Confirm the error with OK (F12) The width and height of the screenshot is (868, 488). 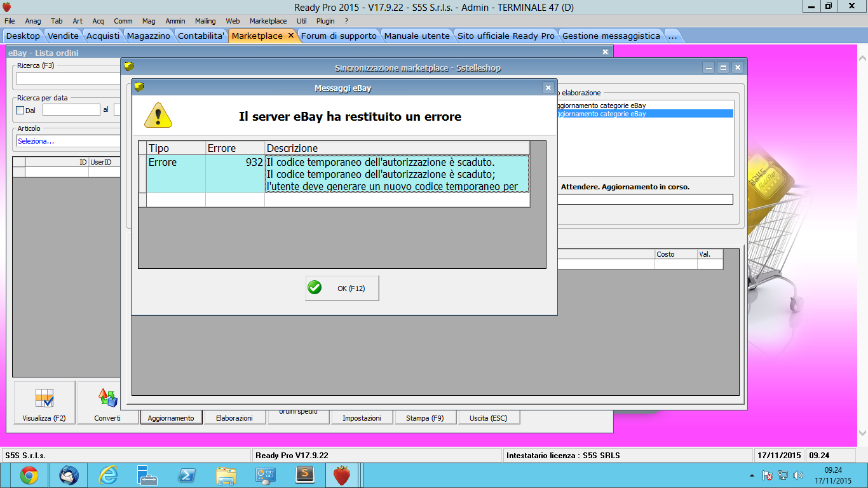(342, 288)
